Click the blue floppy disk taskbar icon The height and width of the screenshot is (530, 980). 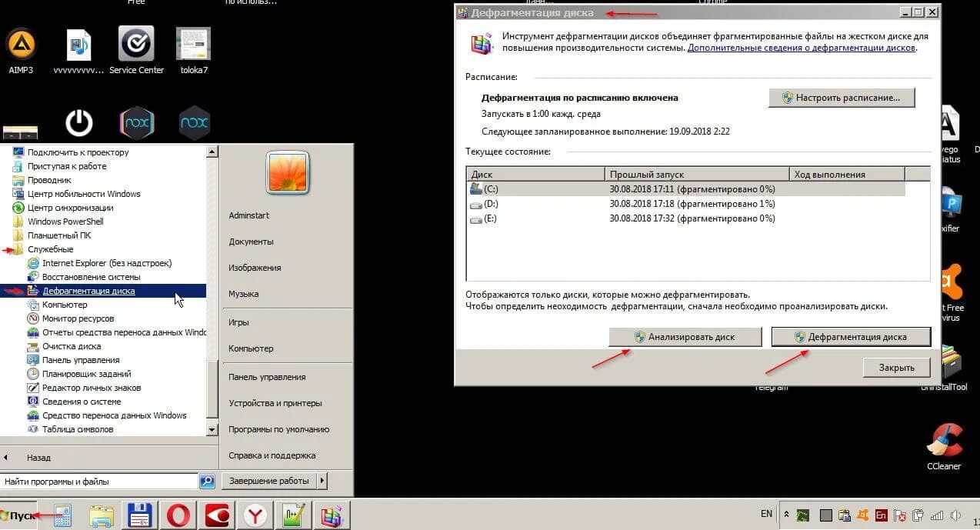pos(141,515)
